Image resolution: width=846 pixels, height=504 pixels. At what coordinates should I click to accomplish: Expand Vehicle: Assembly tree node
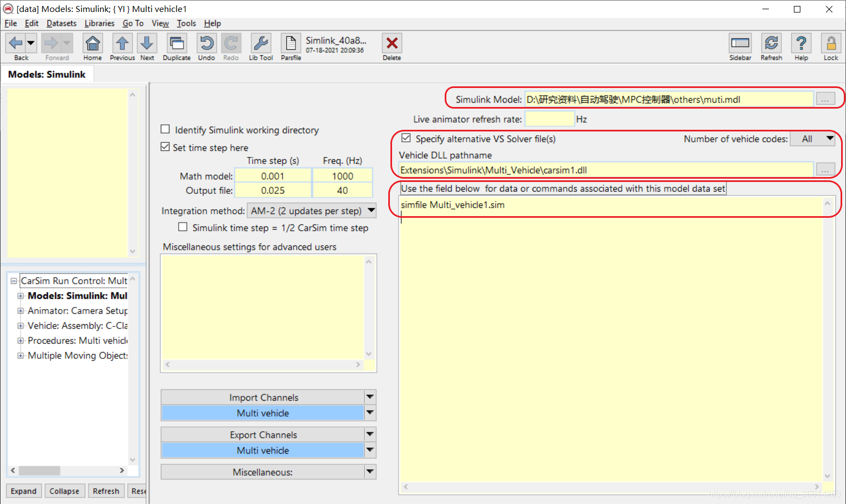(21, 326)
